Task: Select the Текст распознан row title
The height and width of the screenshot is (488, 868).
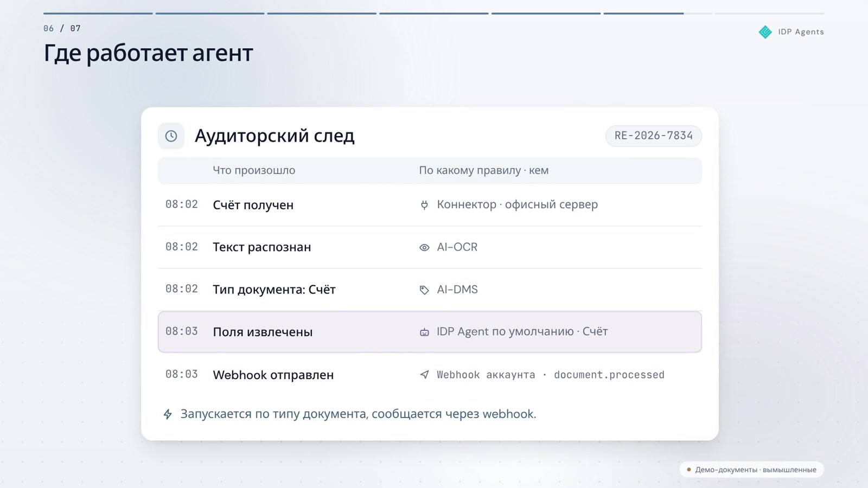Action: 261,247
